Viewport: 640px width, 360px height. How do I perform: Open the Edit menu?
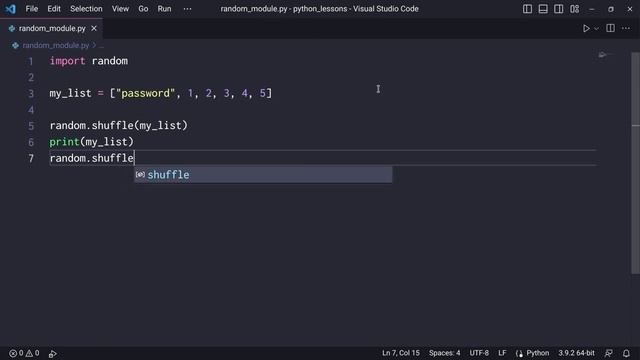[53, 9]
